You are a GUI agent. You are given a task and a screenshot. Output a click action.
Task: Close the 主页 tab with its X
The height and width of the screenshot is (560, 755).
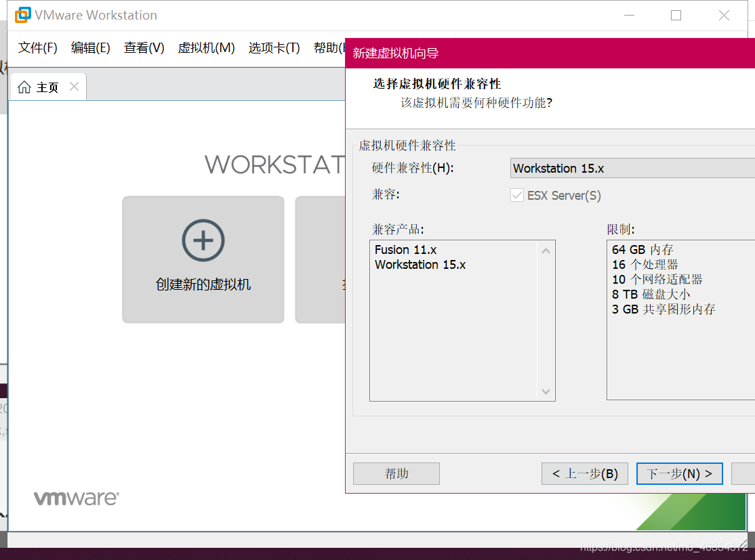point(74,87)
